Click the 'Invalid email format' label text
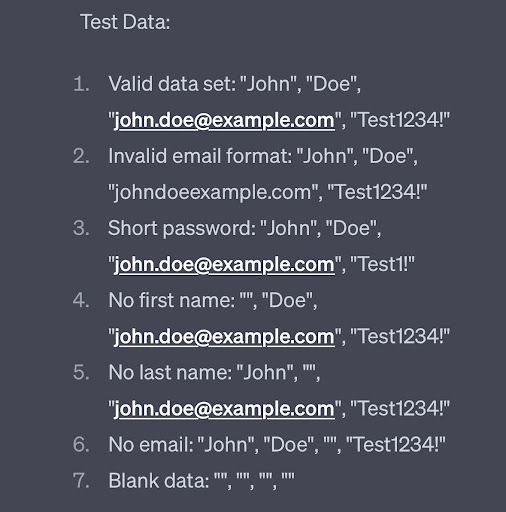This screenshot has height=512, width=506. 200,156
